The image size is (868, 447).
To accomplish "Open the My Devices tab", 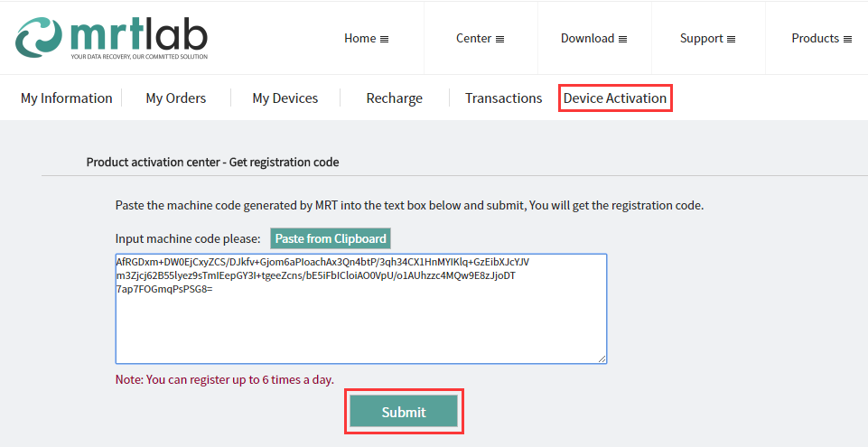I will (285, 98).
